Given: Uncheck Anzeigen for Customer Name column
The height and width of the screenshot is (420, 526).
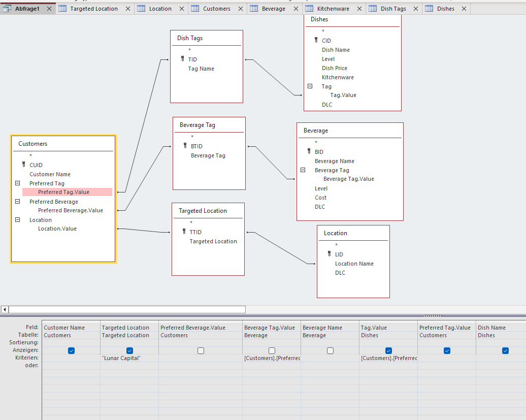Looking at the screenshot, I should 71,350.
